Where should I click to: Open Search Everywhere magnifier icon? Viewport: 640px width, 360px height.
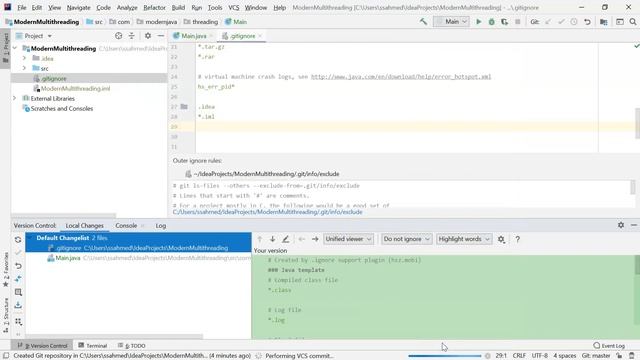633,22
